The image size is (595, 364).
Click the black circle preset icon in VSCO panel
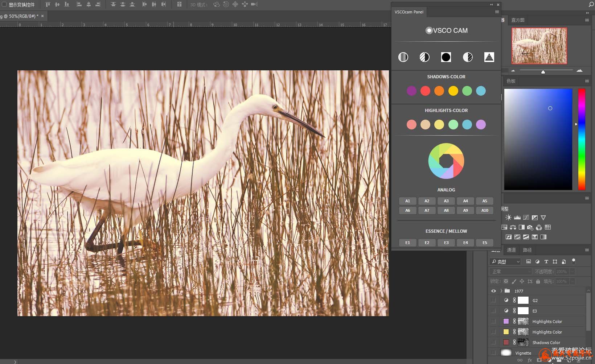[x=446, y=57]
